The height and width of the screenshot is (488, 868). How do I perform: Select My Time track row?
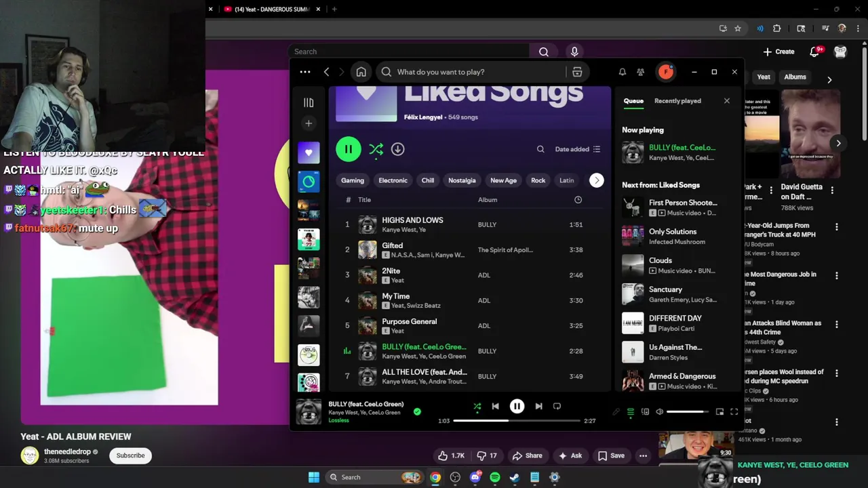(x=471, y=300)
